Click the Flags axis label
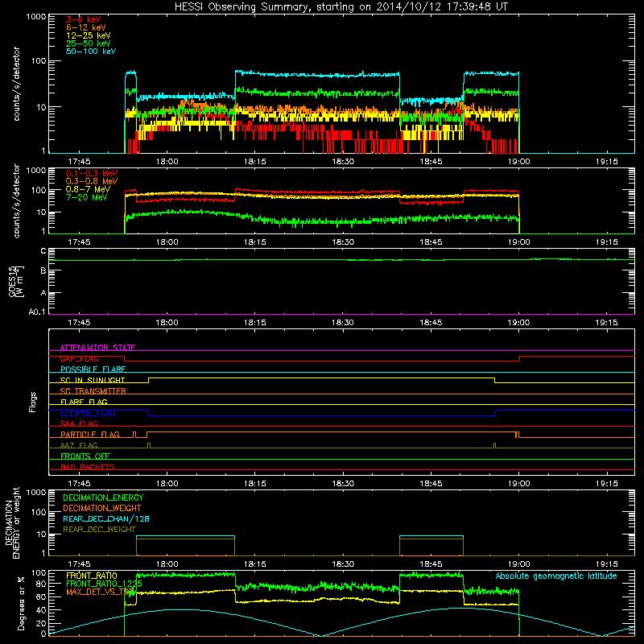 point(32,402)
